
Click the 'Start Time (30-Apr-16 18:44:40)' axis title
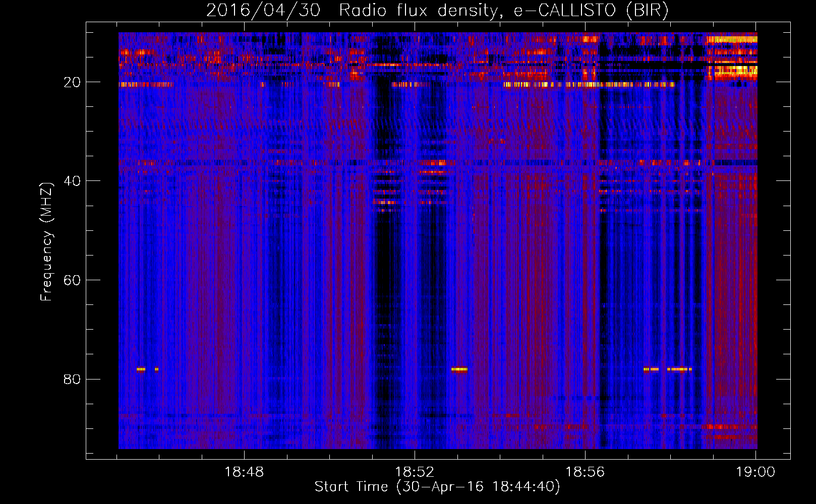437,487
